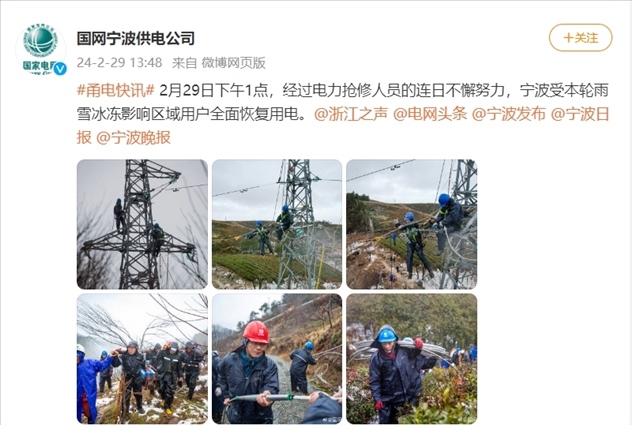Open the @宁波晚报 mention

click(133, 138)
